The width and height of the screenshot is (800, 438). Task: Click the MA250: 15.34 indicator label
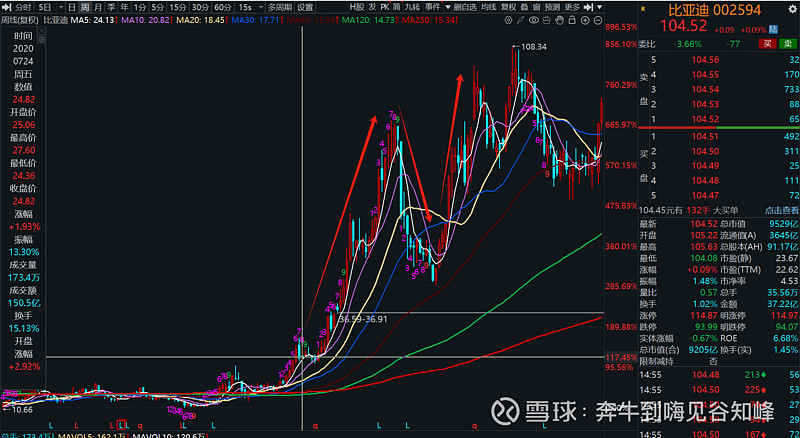[430, 20]
